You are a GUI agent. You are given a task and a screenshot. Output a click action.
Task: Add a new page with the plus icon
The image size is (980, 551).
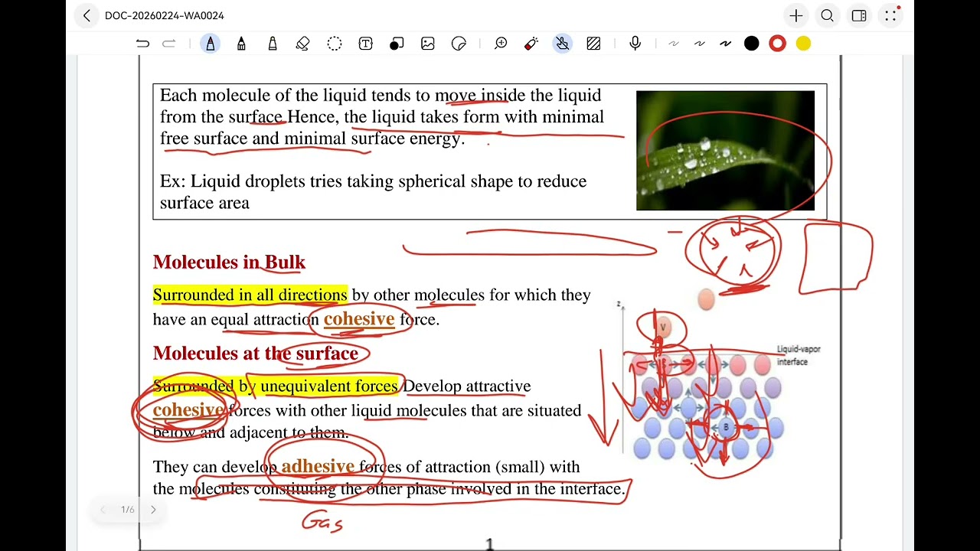[x=796, y=15]
